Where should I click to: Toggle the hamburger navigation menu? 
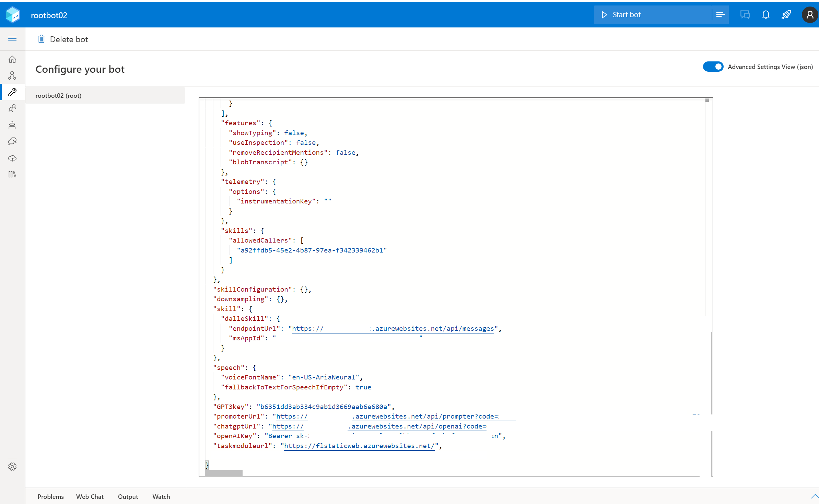click(x=12, y=38)
